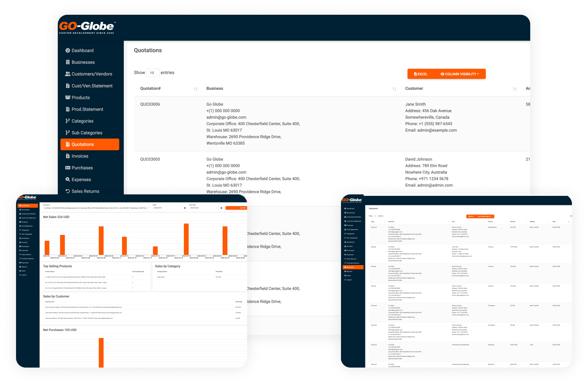The height and width of the screenshot is (385, 588).
Task: Sort by the Quotation# column arrows
Action: (195, 89)
